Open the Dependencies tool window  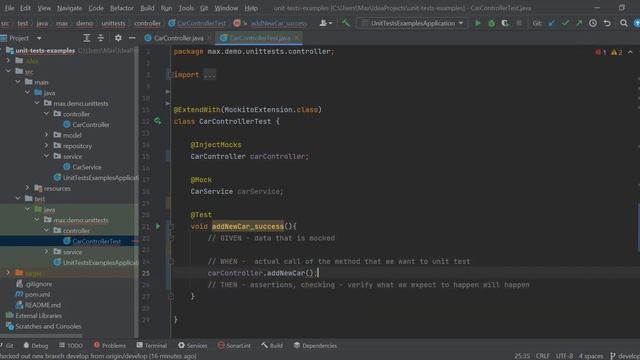316,345
